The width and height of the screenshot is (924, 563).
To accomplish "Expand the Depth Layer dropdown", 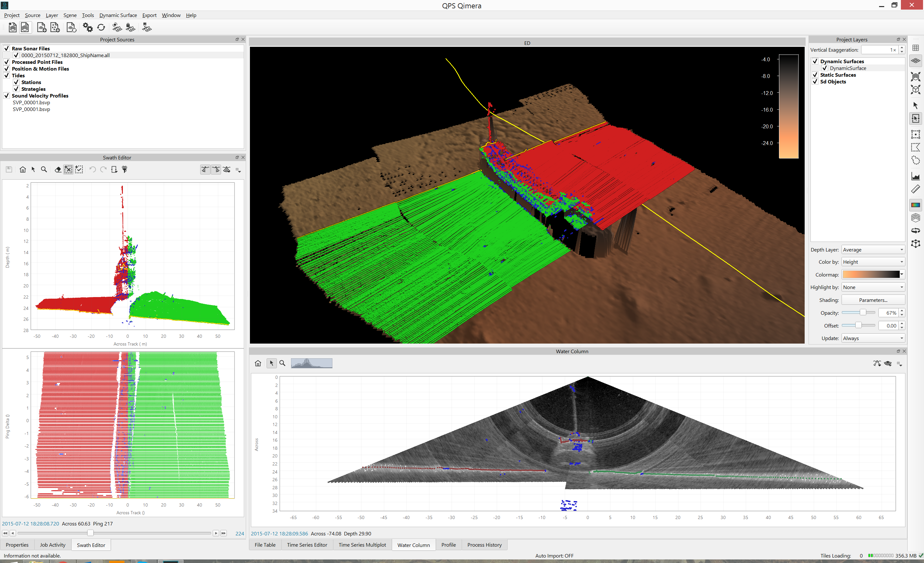I will pos(873,250).
